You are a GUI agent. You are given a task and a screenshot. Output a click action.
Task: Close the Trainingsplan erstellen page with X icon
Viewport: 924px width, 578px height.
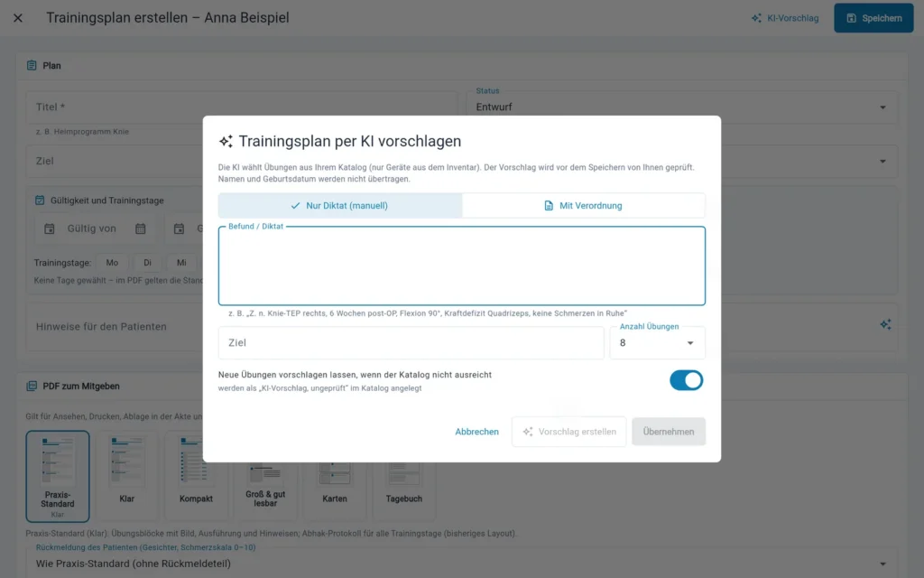18,18
